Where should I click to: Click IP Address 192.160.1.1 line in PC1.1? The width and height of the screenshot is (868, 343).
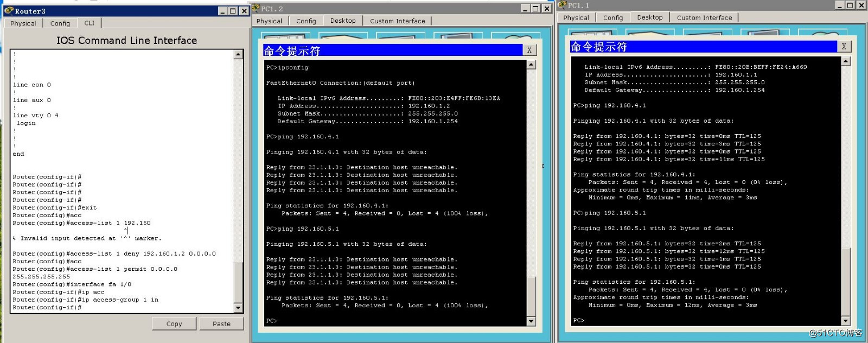click(x=671, y=75)
